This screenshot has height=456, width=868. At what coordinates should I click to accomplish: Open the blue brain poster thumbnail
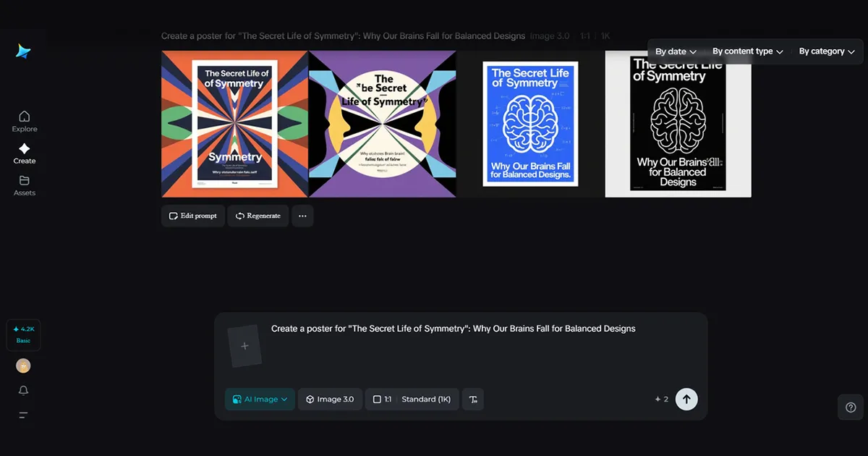click(x=530, y=124)
